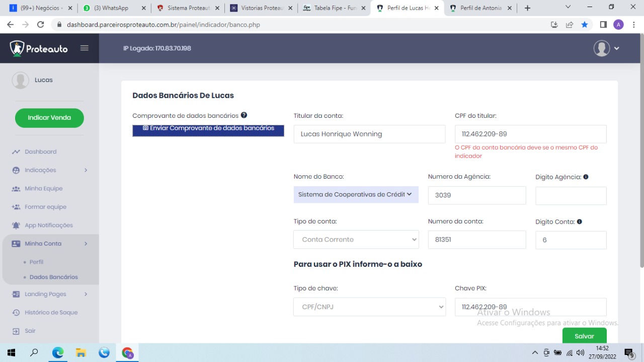Open Microsoft Edge from the taskbar
Screen dimensions: 644x362
pos(58,352)
